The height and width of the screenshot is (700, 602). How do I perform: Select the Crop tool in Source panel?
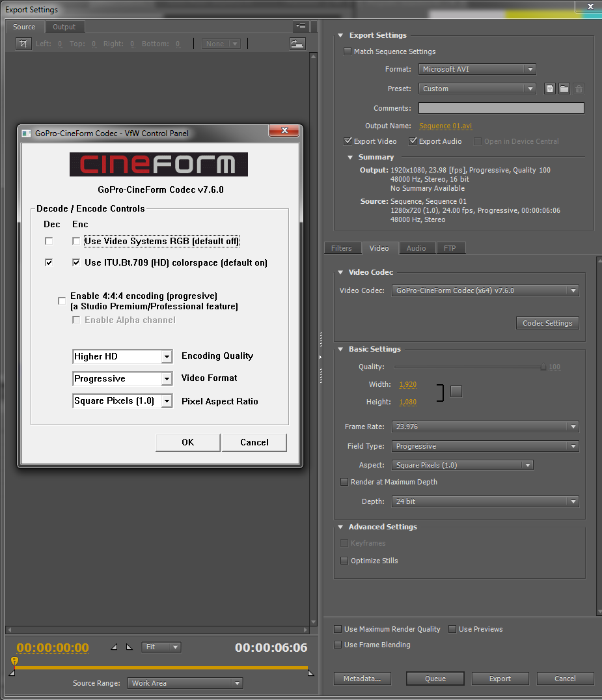tap(23, 44)
